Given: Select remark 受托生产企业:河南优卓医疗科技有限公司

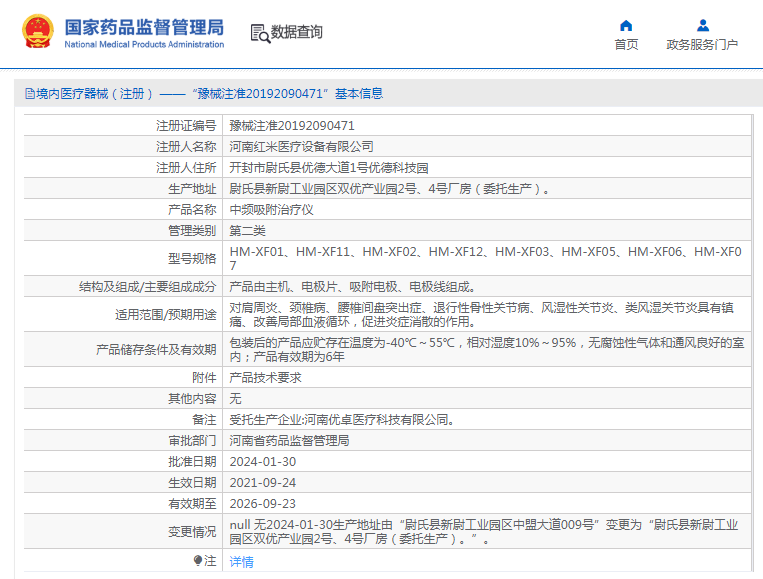Looking at the screenshot, I should point(342,419).
